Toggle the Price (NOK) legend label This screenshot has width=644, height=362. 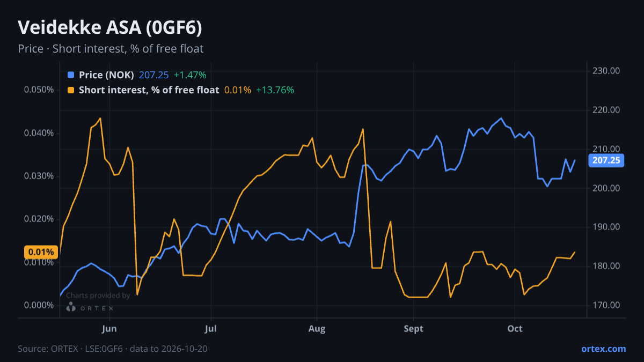(106, 75)
